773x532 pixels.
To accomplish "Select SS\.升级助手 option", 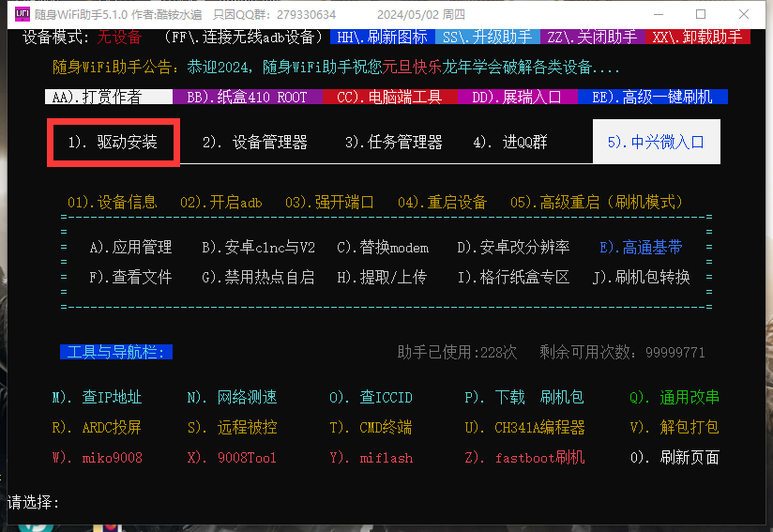I will [488, 37].
